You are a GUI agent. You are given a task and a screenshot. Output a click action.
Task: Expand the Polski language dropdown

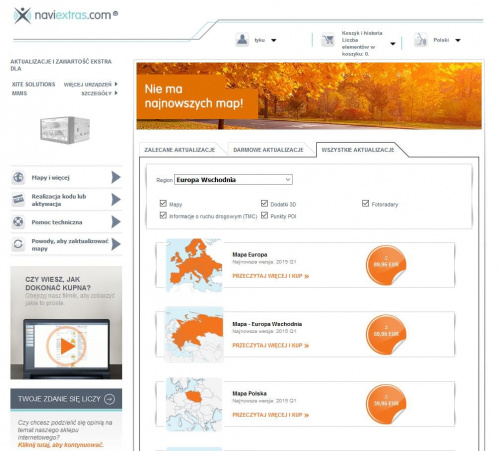point(458,40)
